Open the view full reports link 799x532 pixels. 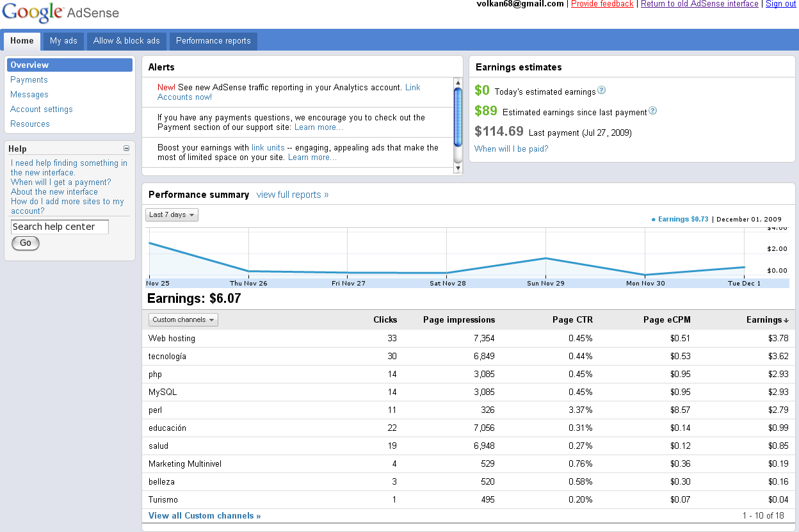(x=293, y=195)
